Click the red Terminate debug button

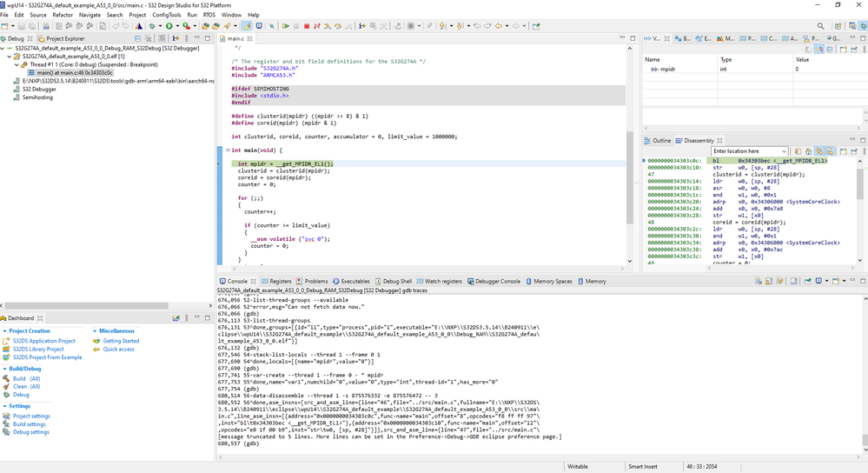coord(306,26)
